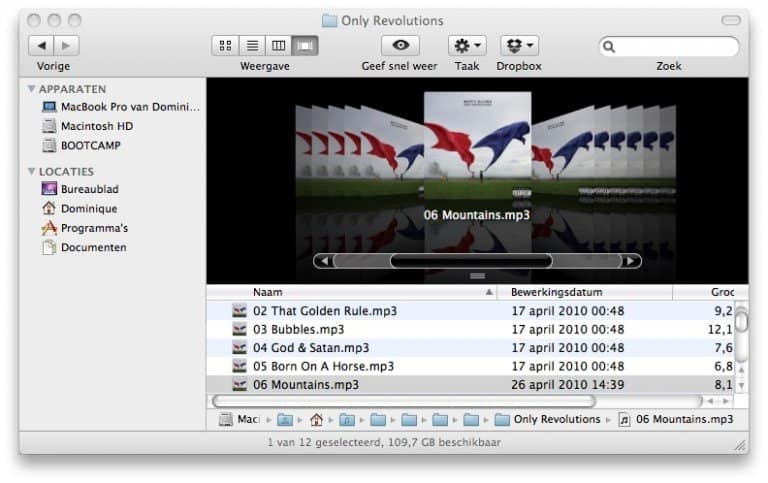Screen dimensions: 768x483
Task: Select the 06 Mountains.mp3 row
Action: [470, 385]
